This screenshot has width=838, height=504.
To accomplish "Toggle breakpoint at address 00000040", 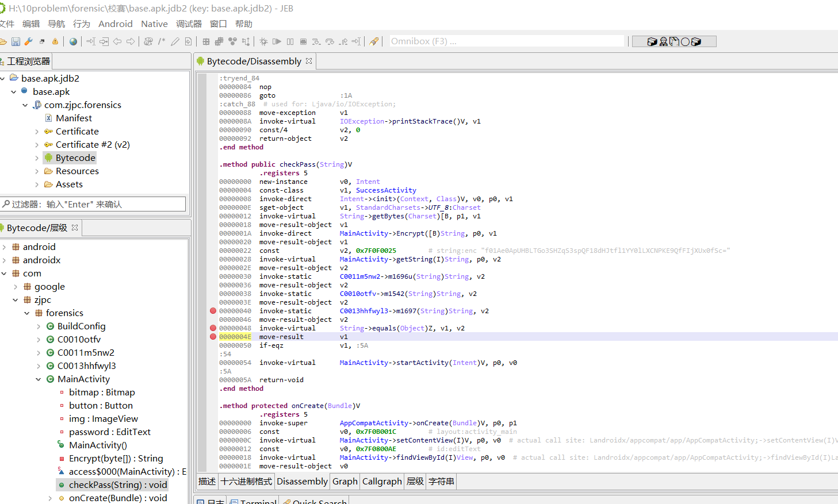I will (213, 311).
